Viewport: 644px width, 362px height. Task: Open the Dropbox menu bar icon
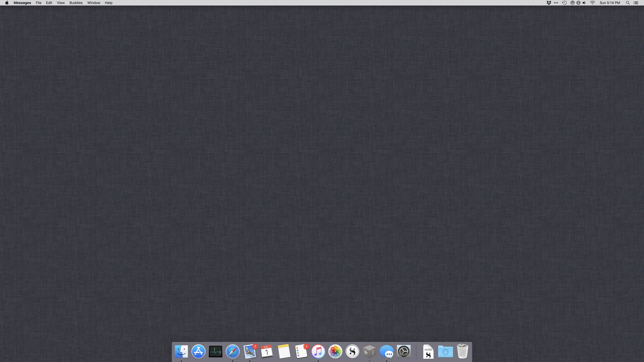pos(549,3)
